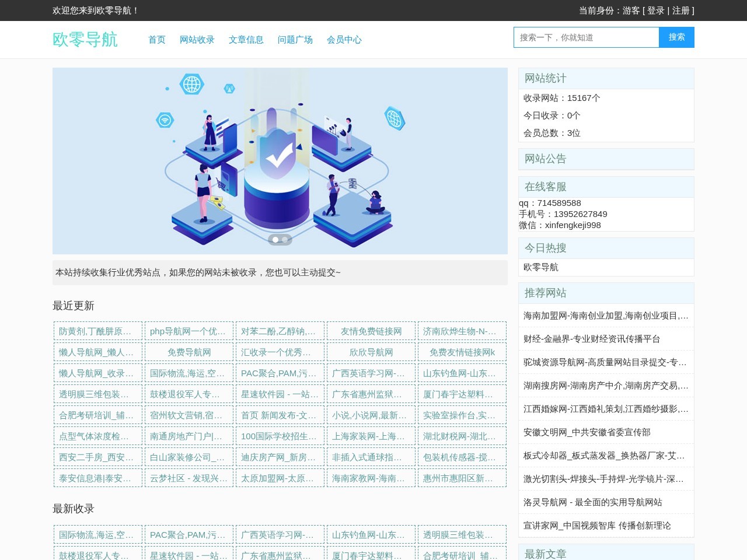The width and height of the screenshot is (747, 560).
Task: Open 财经-金融界 recommended site link
Action: (x=592, y=339)
